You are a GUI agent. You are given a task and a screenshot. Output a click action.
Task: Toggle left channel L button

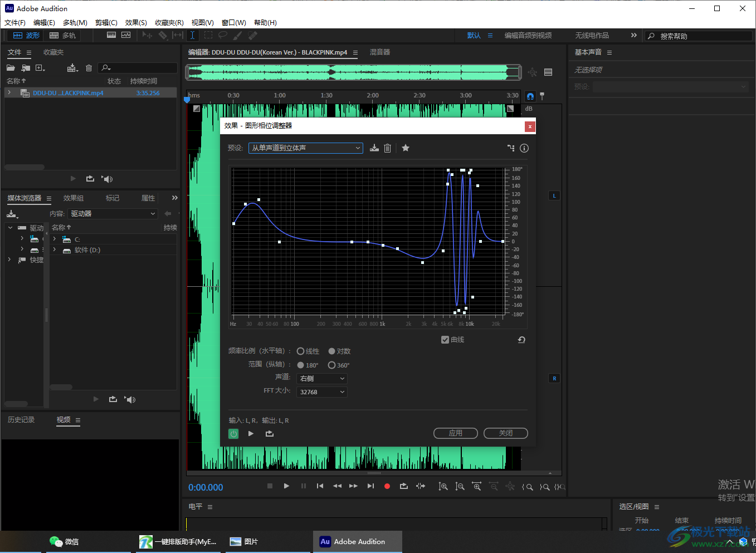(x=554, y=196)
